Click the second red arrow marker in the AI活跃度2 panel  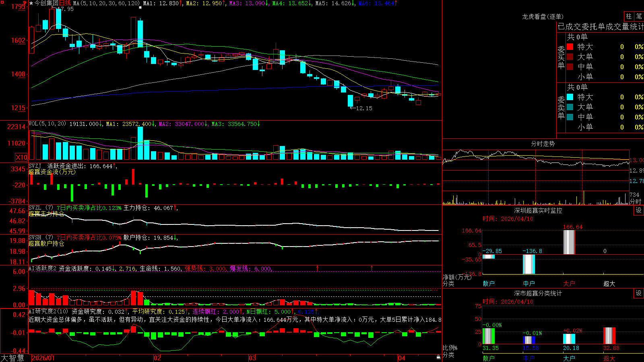[x=372, y=268]
